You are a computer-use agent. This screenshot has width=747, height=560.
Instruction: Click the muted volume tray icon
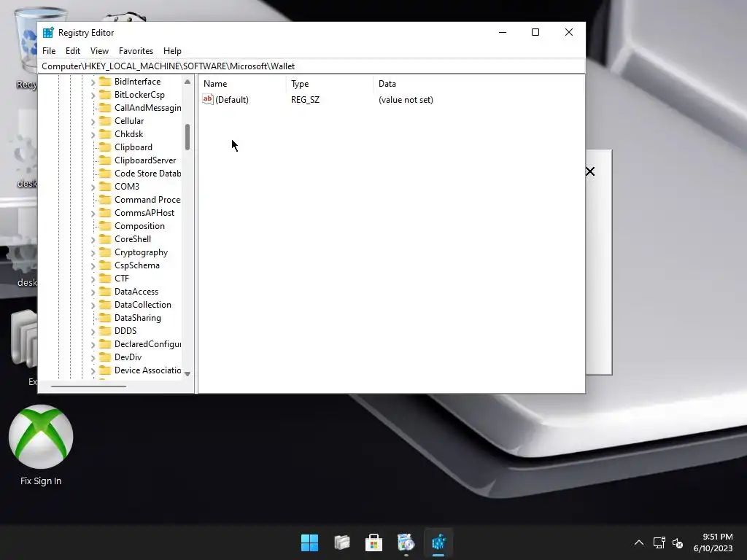tap(678, 542)
